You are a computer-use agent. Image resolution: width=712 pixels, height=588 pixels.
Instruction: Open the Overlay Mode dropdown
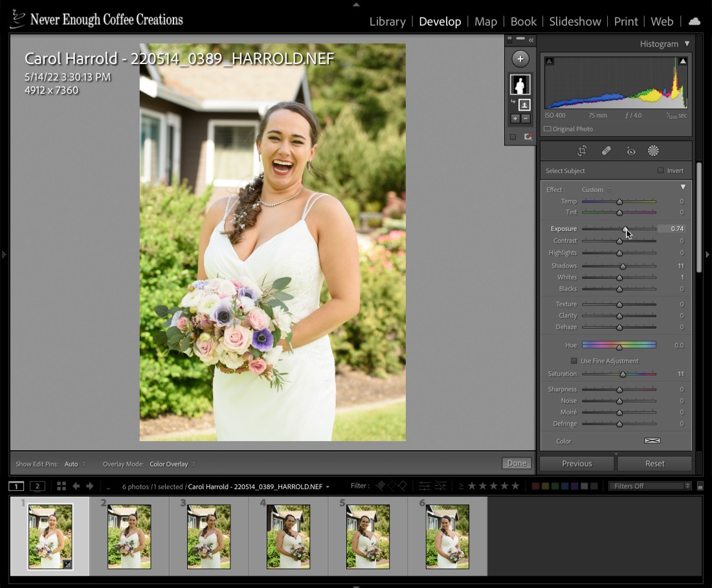click(172, 464)
